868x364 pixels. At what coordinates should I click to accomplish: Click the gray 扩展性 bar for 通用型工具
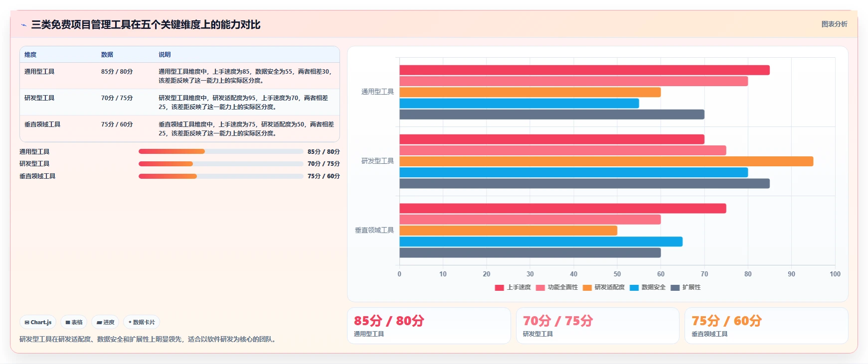[552, 115]
